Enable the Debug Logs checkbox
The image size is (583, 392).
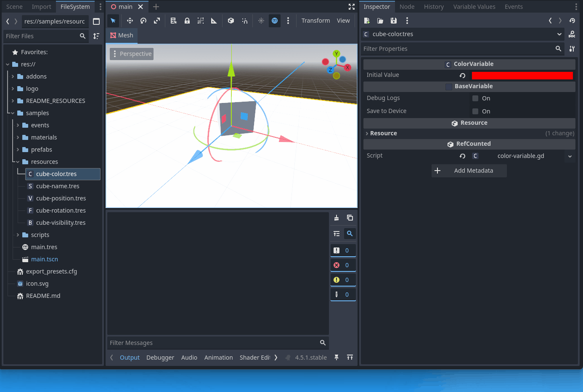pos(475,98)
